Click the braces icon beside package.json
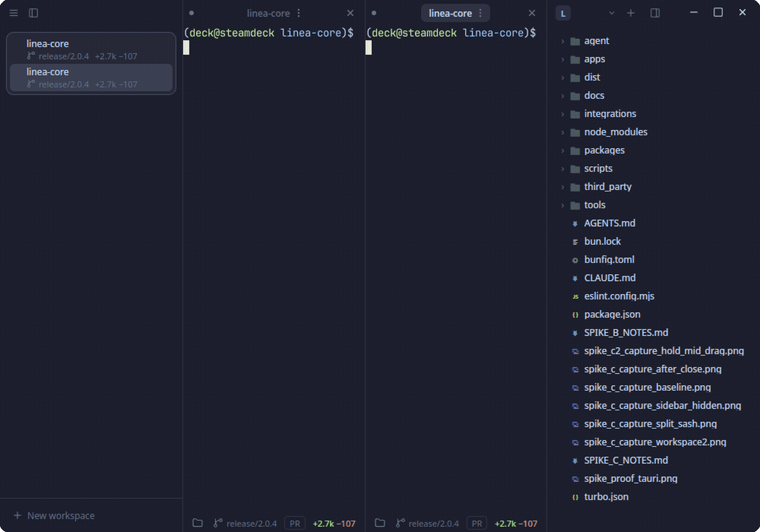The width and height of the screenshot is (760, 532). (575, 315)
